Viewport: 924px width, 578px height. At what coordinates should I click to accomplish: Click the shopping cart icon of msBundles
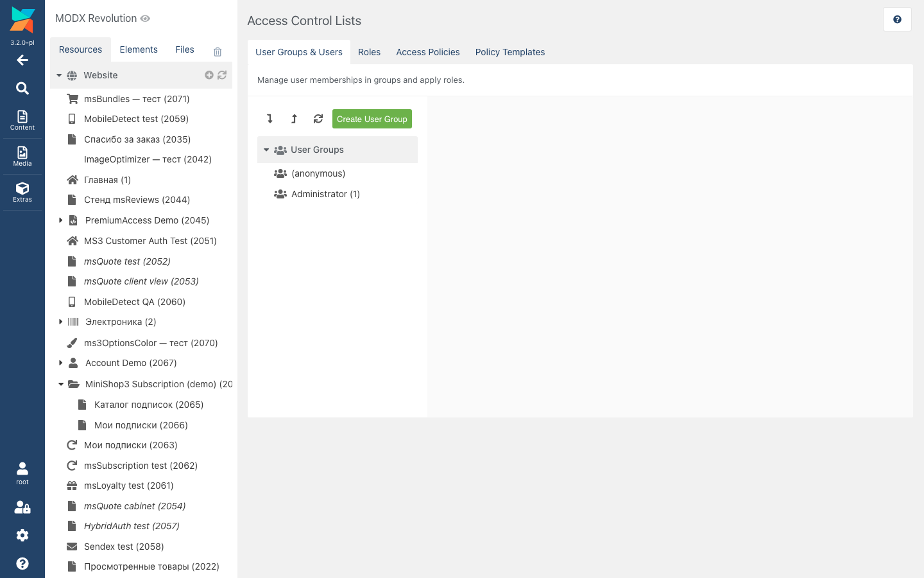(73, 99)
